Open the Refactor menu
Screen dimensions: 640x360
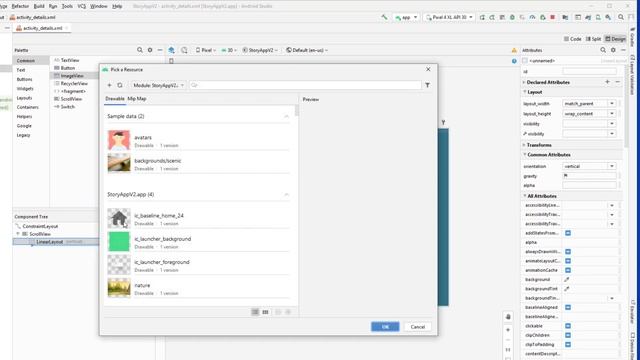20,6
